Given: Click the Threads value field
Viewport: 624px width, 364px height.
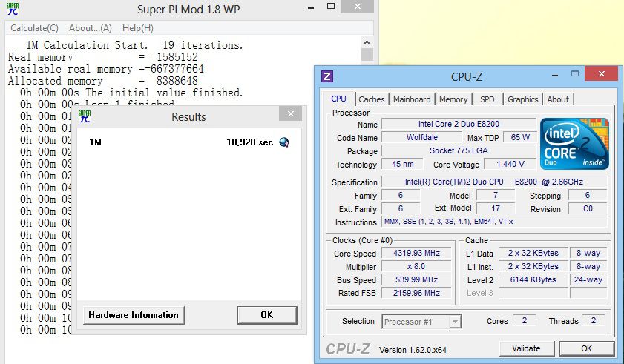Looking at the screenshot, I should pos(594,321).
